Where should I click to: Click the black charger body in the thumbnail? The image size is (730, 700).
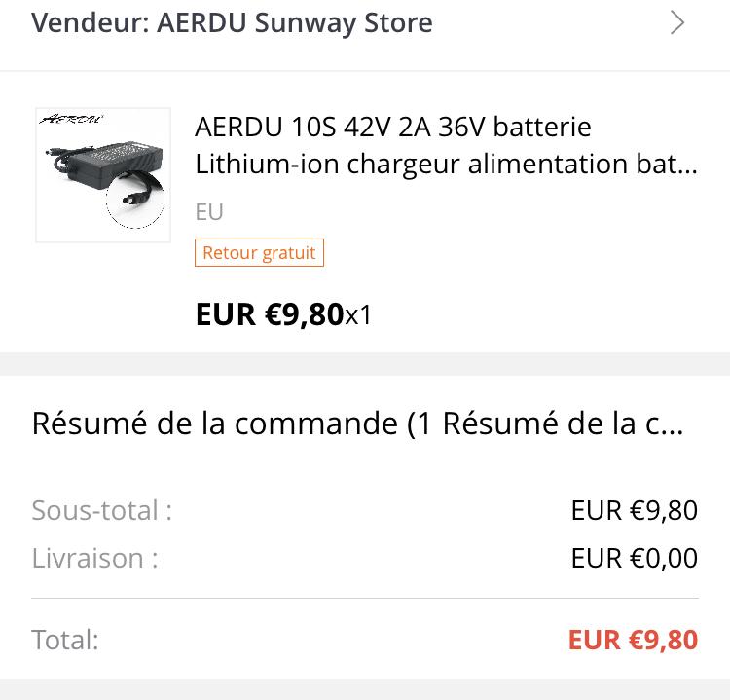point(117,163)
